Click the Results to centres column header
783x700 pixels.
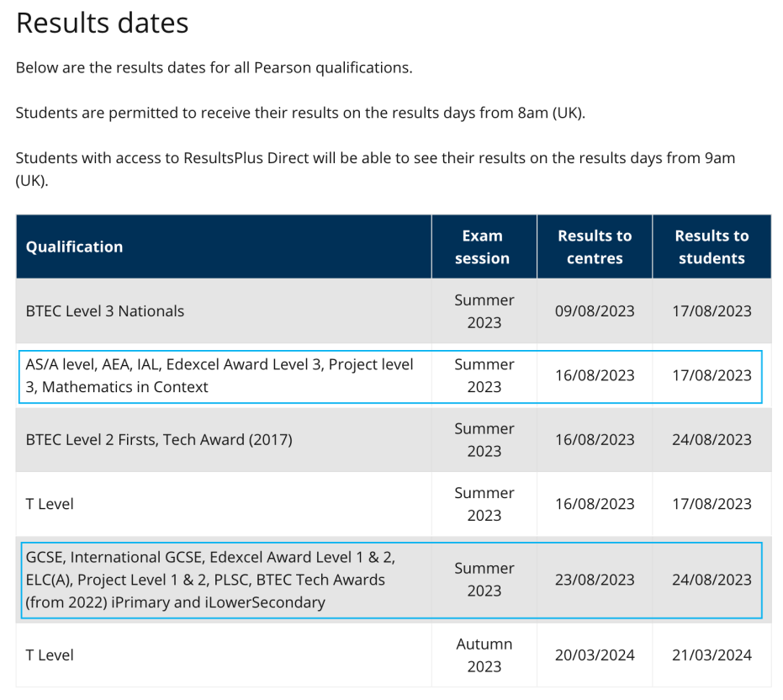click(x=594, y=247)
